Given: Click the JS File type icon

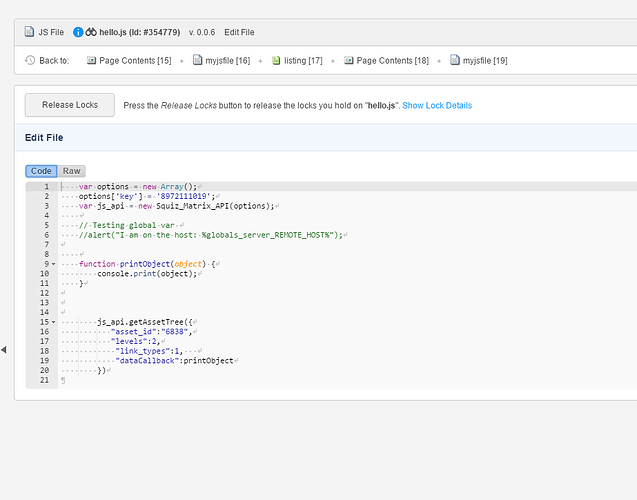Looking at the screenshot, I should [30, 32].
